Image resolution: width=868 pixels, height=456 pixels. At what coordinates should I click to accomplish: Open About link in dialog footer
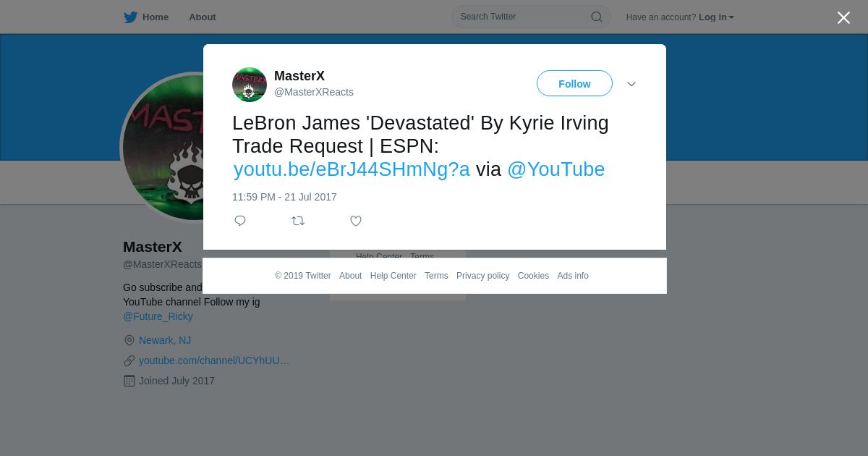click(x=351, y=276)
